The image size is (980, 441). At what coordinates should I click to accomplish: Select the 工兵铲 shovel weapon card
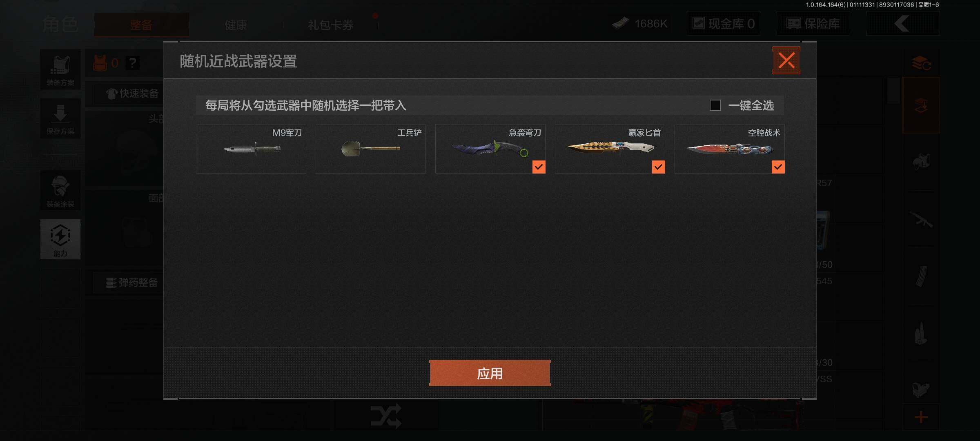coord(371,149)
